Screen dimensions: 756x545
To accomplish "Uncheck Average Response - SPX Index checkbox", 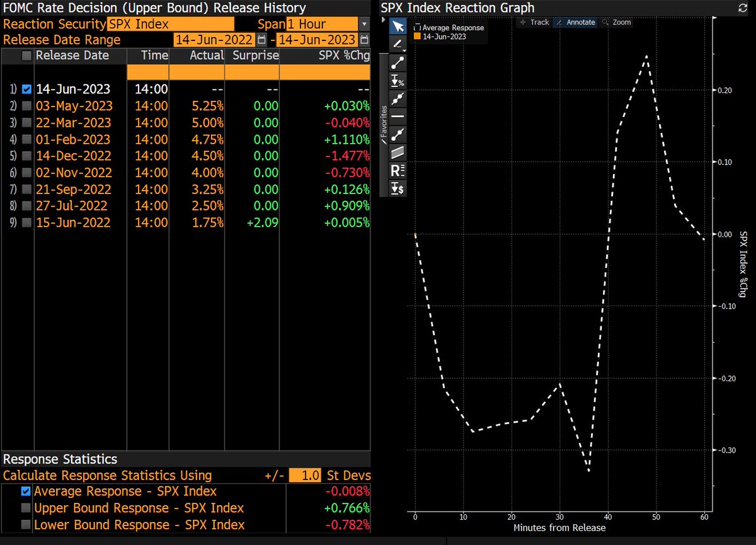I will click(x=26, y=491).
